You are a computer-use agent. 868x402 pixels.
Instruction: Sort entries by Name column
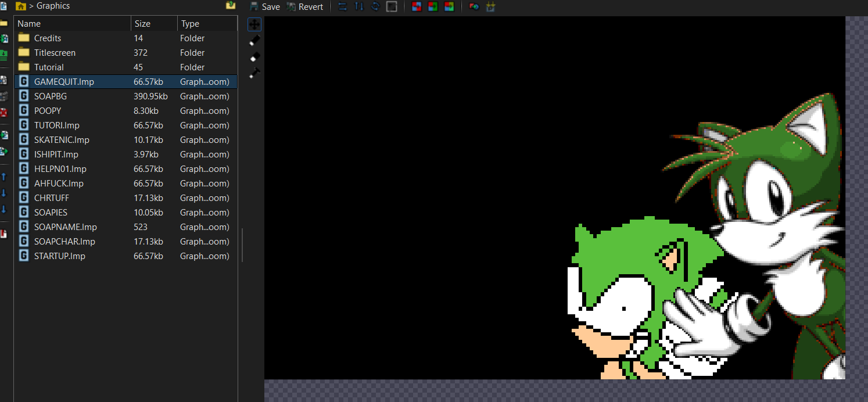click(73, 23)
